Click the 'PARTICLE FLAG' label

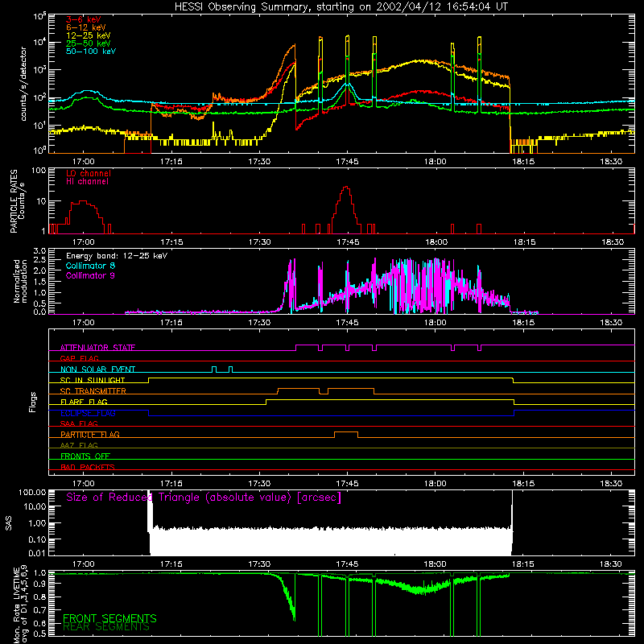[90, 435]
